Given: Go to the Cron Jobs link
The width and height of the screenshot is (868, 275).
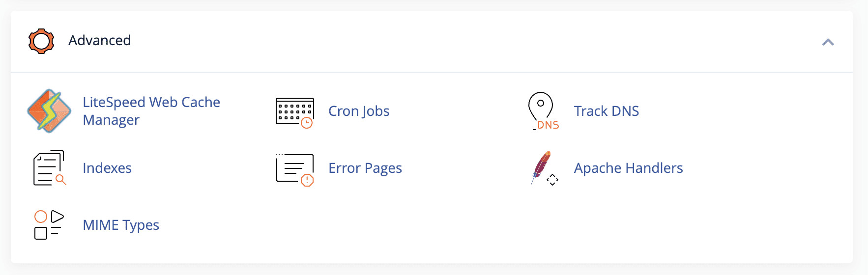Looking at the screenshot, I should tap(359, 111).
